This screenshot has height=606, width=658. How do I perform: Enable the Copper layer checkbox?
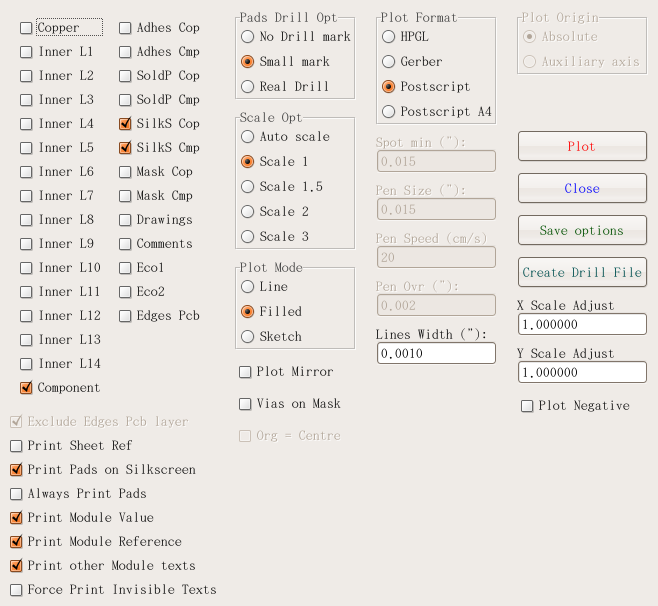[26, 28]
